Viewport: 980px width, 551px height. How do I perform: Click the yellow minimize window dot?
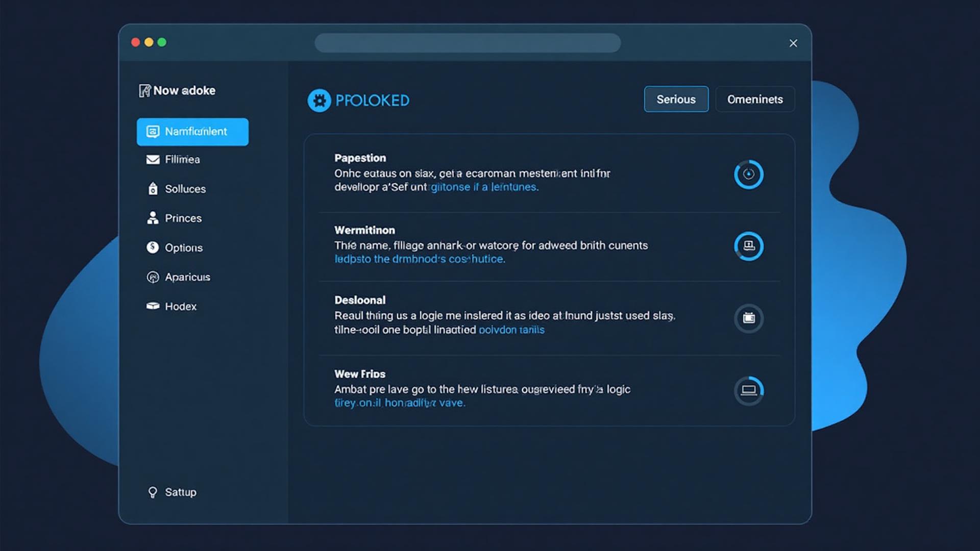point(149,42)
